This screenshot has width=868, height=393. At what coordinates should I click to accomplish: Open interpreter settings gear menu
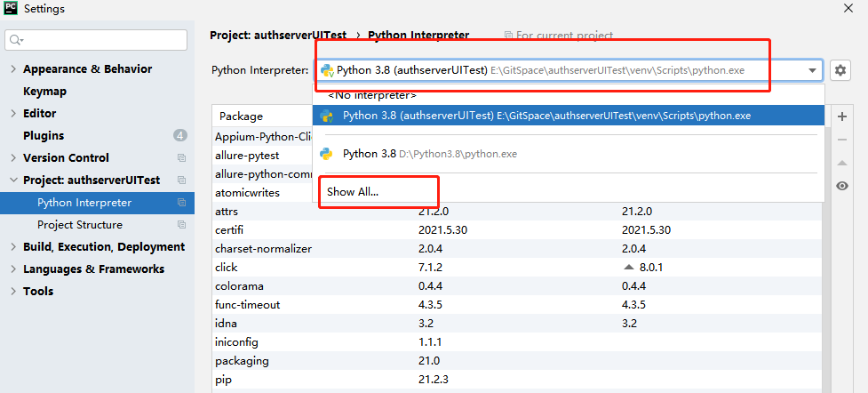click(x=840, y=70)
